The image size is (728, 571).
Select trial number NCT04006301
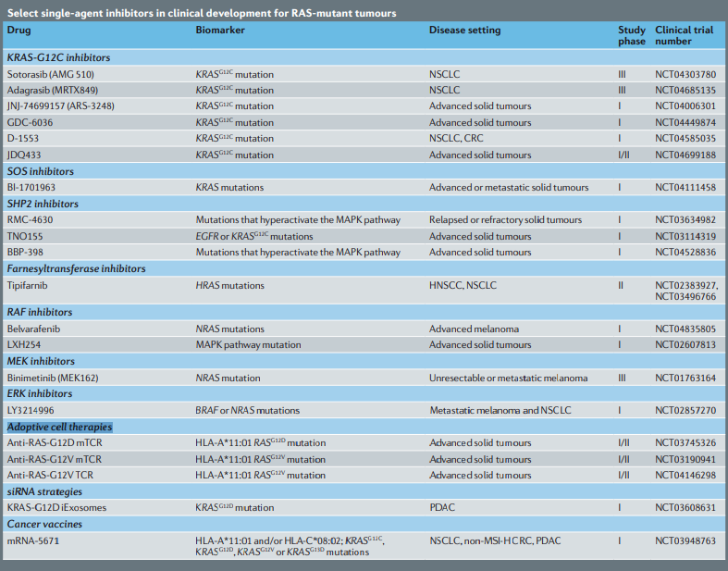[x=685, y=106]
